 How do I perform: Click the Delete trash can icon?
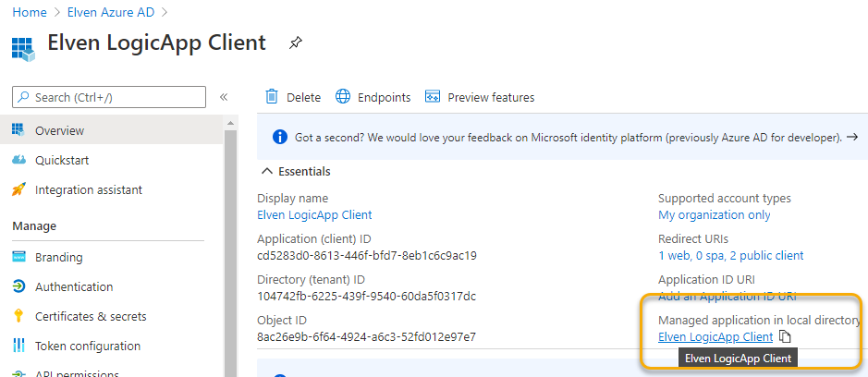pos(272,96)
